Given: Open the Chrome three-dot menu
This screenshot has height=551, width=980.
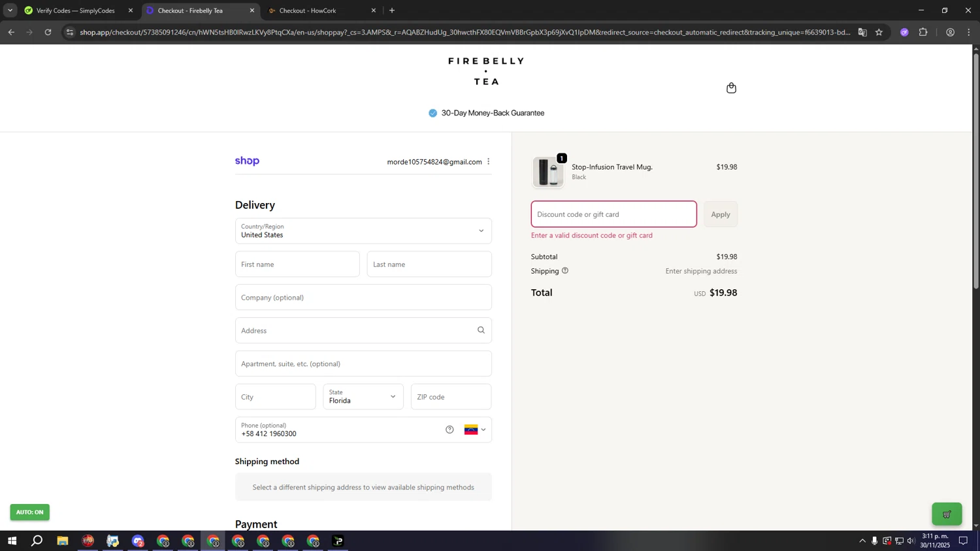Looking at the screenshot, I should 968,32.
